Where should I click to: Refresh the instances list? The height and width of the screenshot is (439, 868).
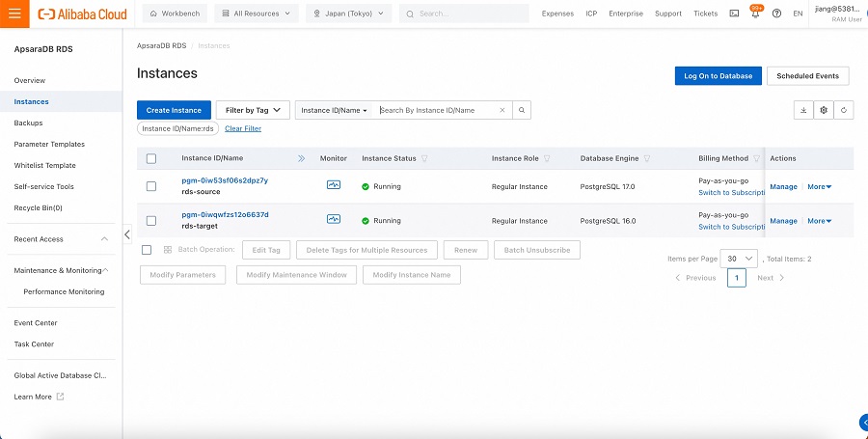[845, 110]
